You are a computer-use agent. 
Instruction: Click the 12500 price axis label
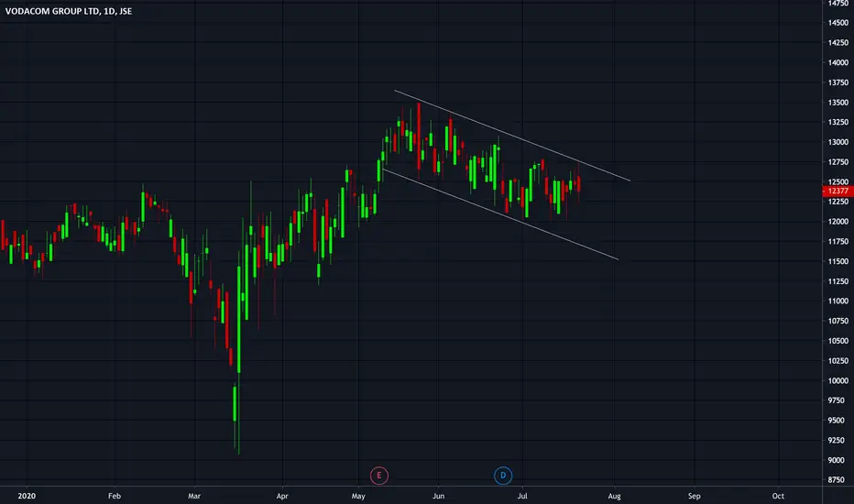coord(838,182)
